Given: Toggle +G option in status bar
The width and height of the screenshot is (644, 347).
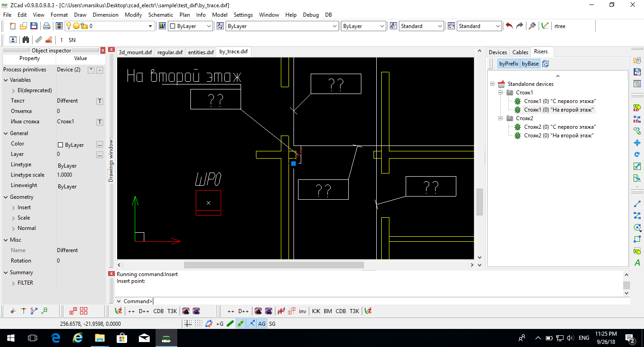Looking at the screenshot, I should [220, 324].
